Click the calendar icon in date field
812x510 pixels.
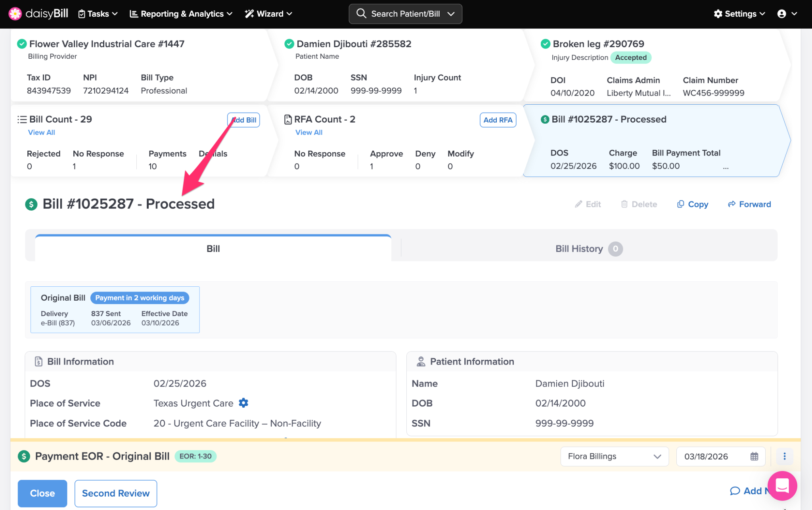[x=754, y=456]
